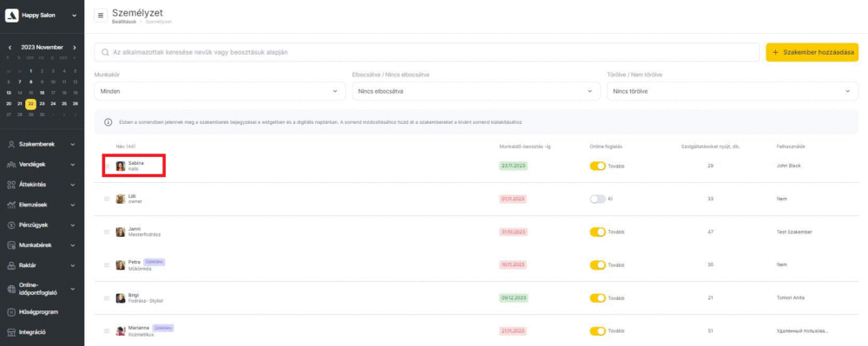Open Lilli's staff profile name
The height and width of the screenshot is (346, 868).
[x=132, y=196]
